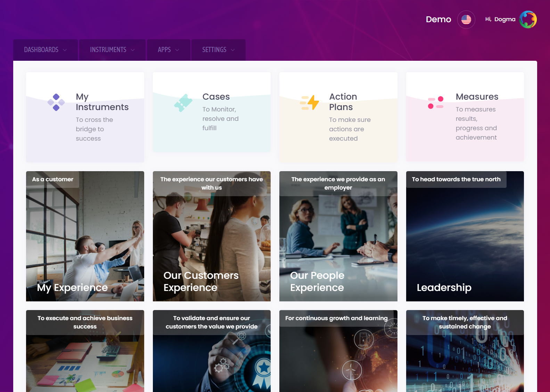Open the Action Plans card title
Image resolution: width=550 pixels, height=392 pixels.
coord(343,102)
